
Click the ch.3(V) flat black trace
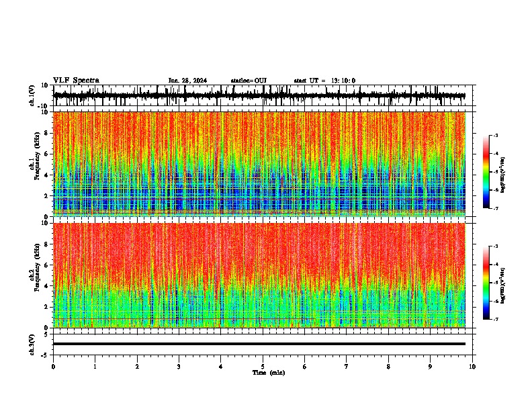(x=259, y=344)
